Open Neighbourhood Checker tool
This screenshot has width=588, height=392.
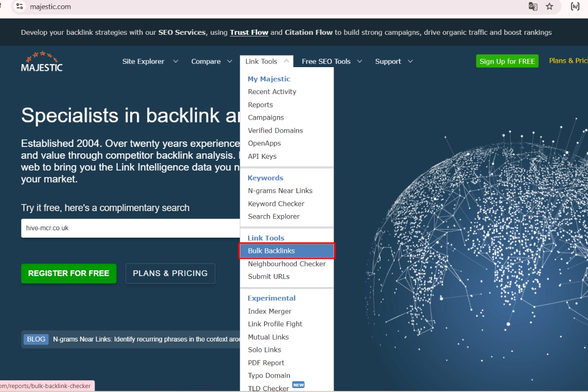click(287, 264)
